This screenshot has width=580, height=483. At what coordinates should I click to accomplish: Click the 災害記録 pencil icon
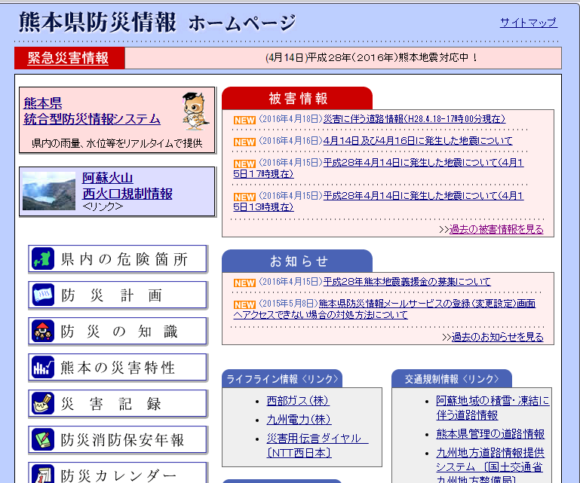pyautogui.click(x=43, y=403)
